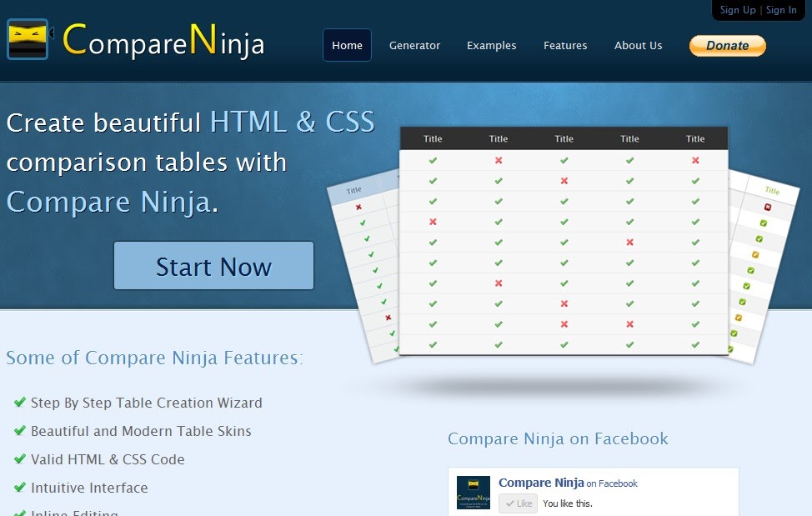The width and height of the screenshot is (812, 516).
Task: Click the checkmark beside "Valid HTML & CSS Code"
Action: click(x=18, y=459)
